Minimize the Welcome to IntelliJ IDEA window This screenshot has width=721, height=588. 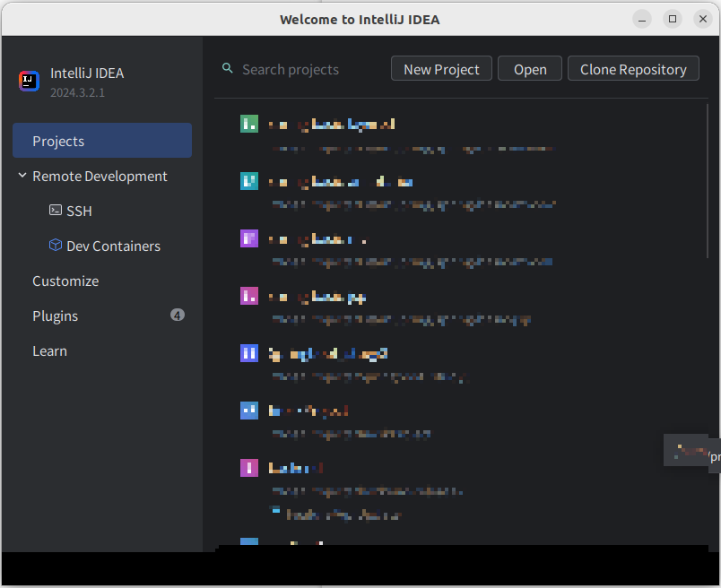[642, 20]
